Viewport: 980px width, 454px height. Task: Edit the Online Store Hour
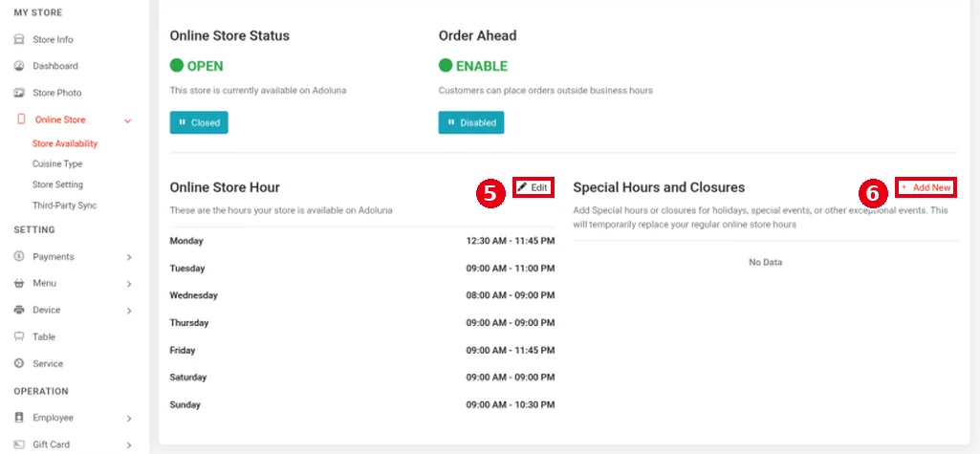click(x=534, y=187)
